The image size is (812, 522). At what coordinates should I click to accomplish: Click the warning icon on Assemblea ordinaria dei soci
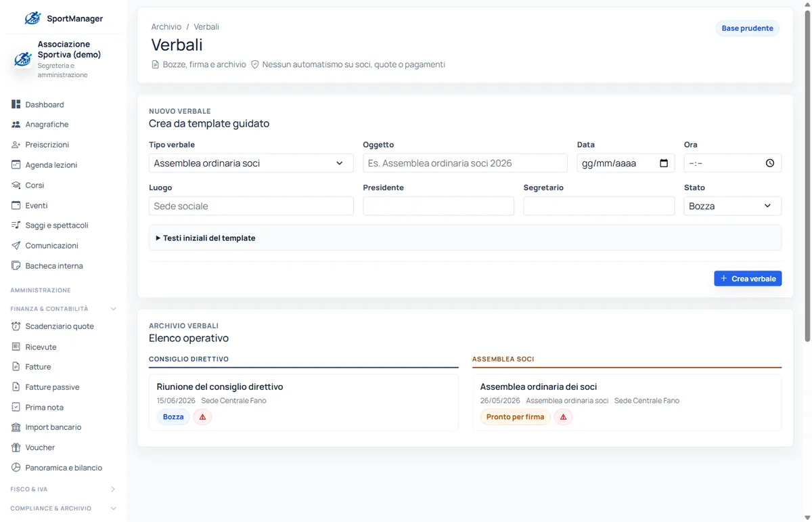point(563,417)
